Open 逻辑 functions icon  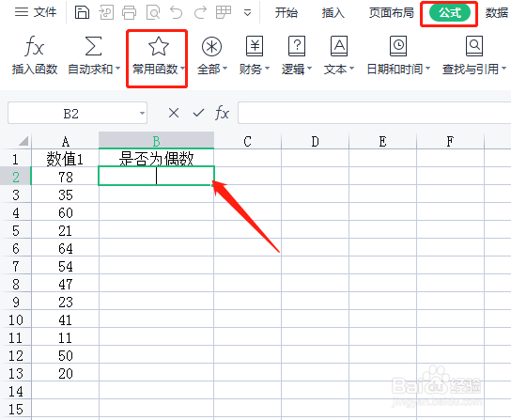point(297,46)
